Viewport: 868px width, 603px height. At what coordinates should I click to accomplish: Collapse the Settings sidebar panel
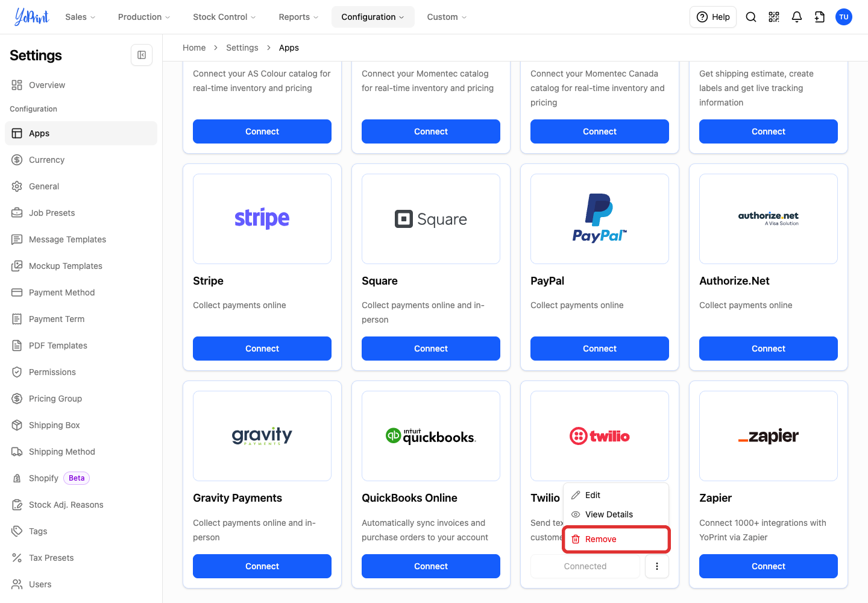pos(142,55)
